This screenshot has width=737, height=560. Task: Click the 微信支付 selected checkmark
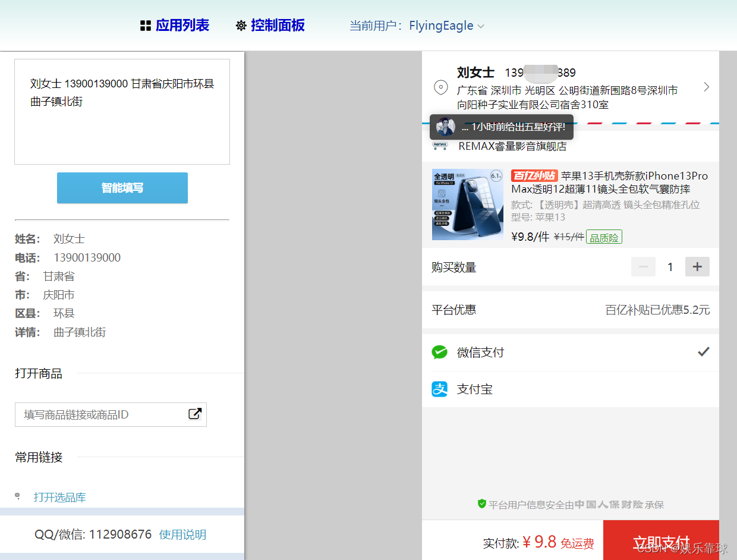[704, 352]
